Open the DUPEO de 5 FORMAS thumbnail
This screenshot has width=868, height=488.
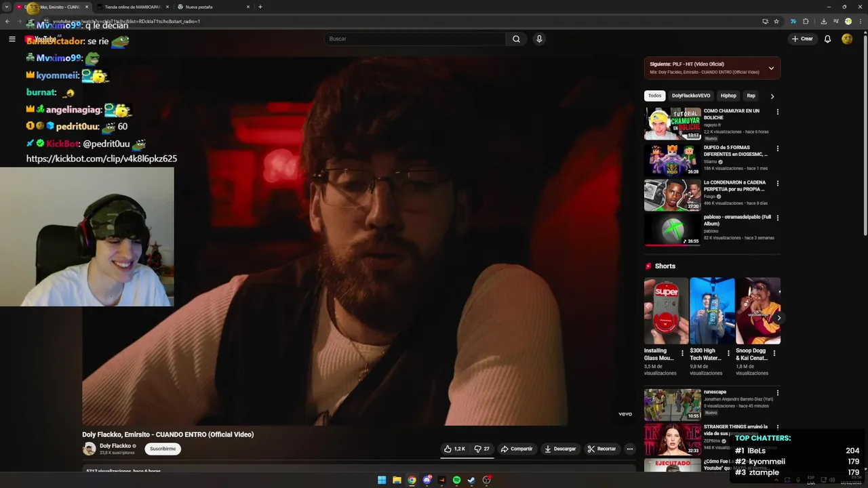(x=673, y=160)
